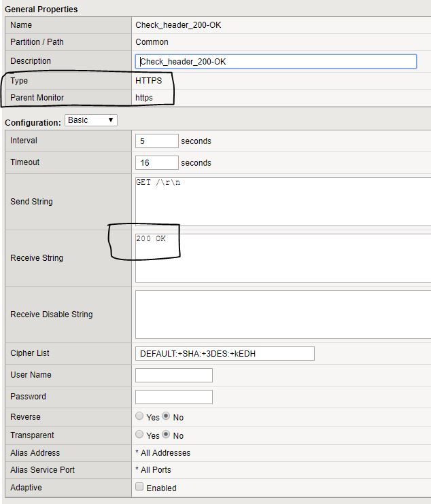Click the Alias Service Port All Ports value
The image size is (431, 504).
(154, 470)
